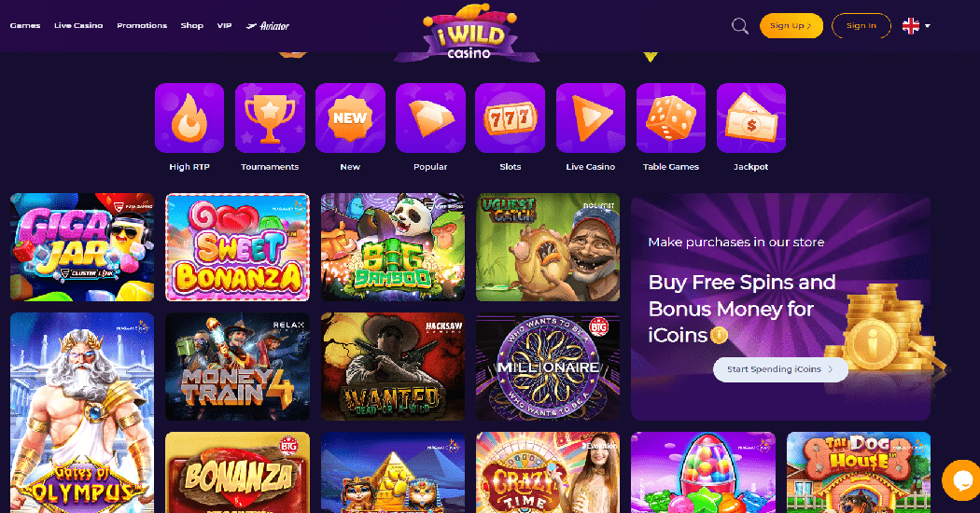Open the New games badge icon
980x513 pixels.
(350, 118)
